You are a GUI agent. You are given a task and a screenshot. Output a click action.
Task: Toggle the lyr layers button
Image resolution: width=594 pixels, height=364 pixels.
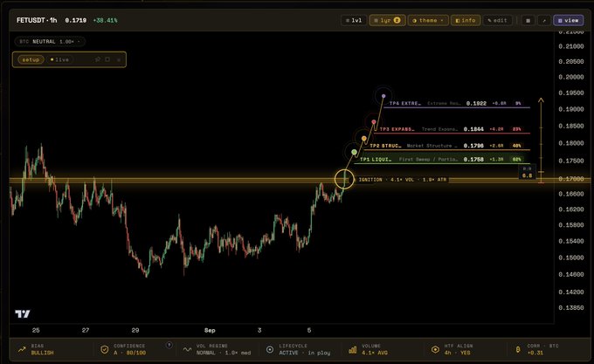point(387,20)
